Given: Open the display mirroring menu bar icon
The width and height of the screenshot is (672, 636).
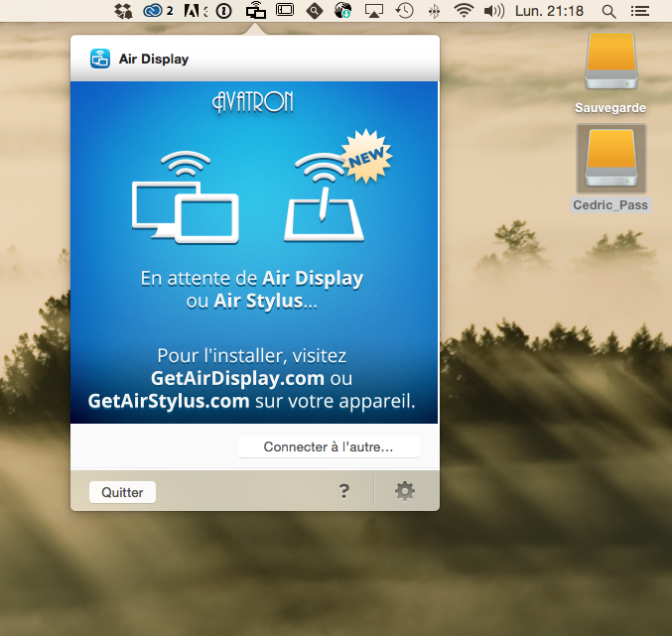Looking at the screenshot, I should point(285,10).
